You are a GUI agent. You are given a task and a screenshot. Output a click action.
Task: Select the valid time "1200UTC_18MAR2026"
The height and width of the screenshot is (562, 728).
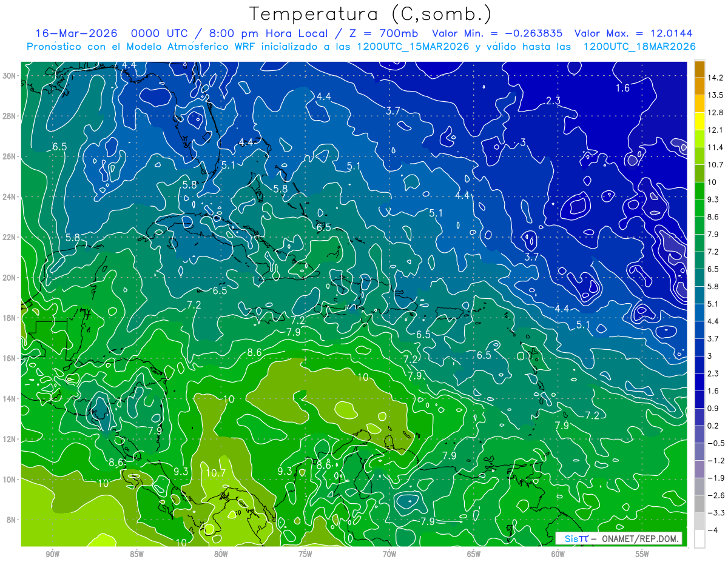pyautogui.click(x=639, y=47)
